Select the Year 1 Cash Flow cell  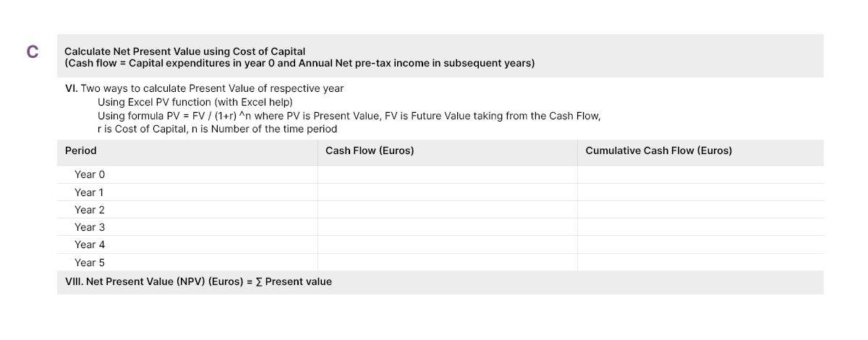click(447, 192)
